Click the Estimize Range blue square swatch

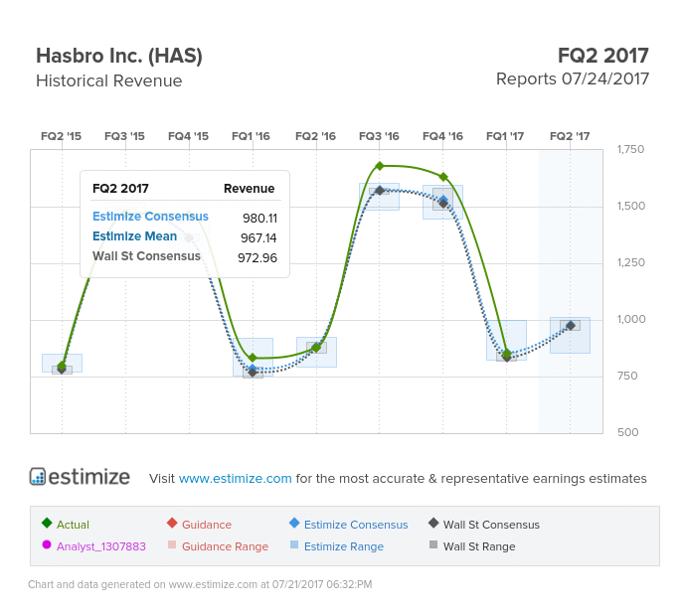[294, 544]
